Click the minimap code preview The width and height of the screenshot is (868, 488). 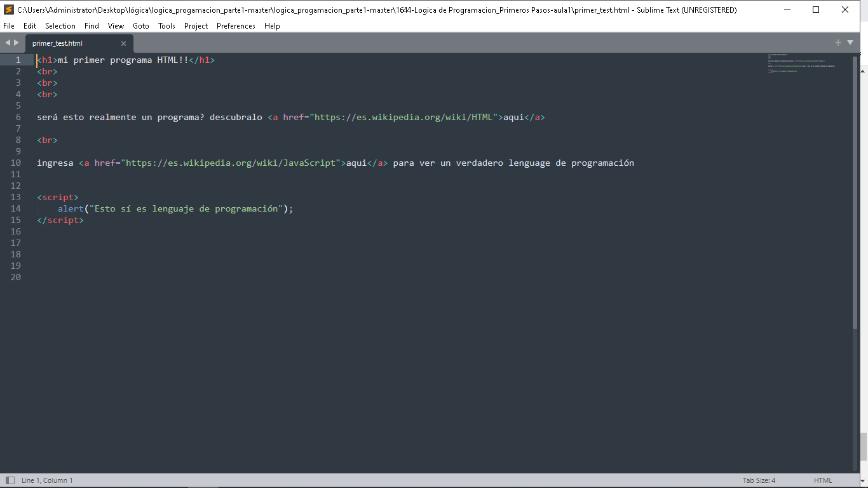tap(802, 64)
